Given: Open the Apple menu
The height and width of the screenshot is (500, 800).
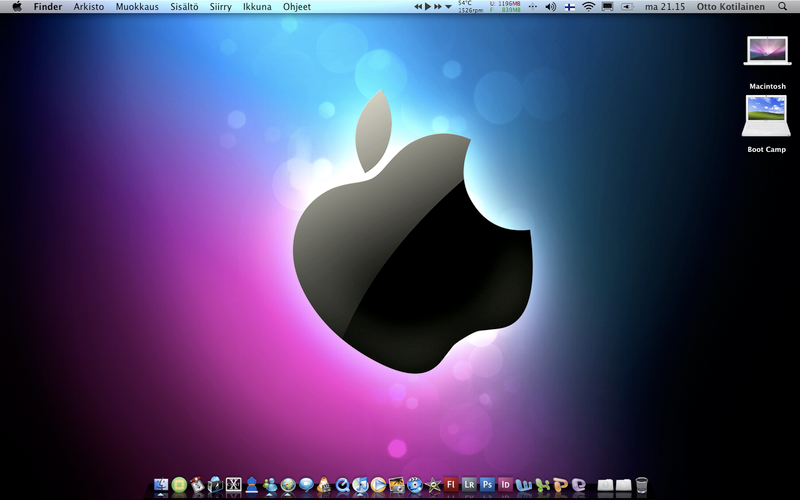Looking at the screenshot, I should coord(17,7).
